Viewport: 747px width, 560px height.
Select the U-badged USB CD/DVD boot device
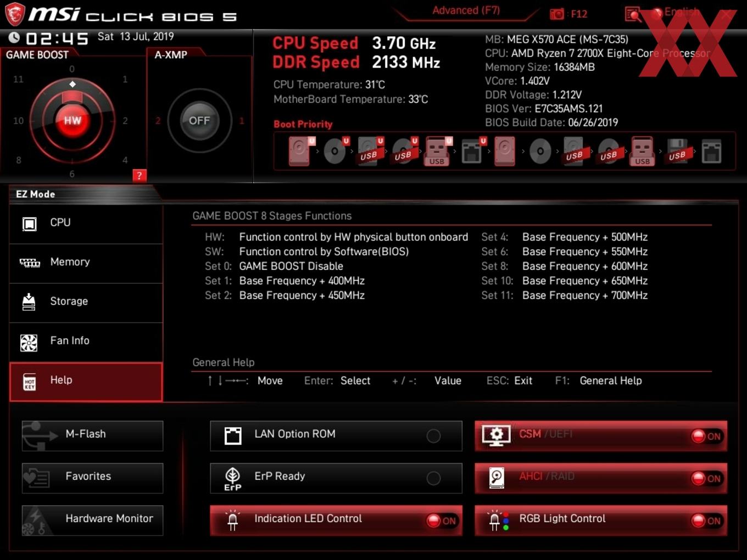coord(404,151)
